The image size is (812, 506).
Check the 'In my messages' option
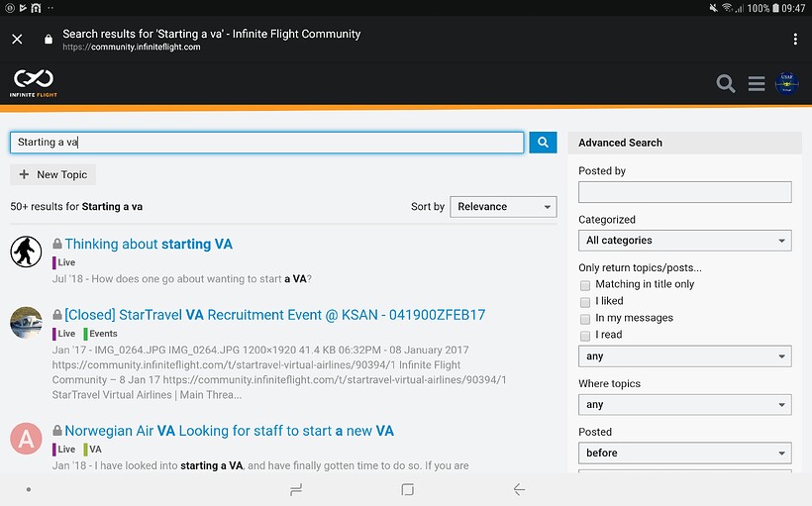[585, 319]
